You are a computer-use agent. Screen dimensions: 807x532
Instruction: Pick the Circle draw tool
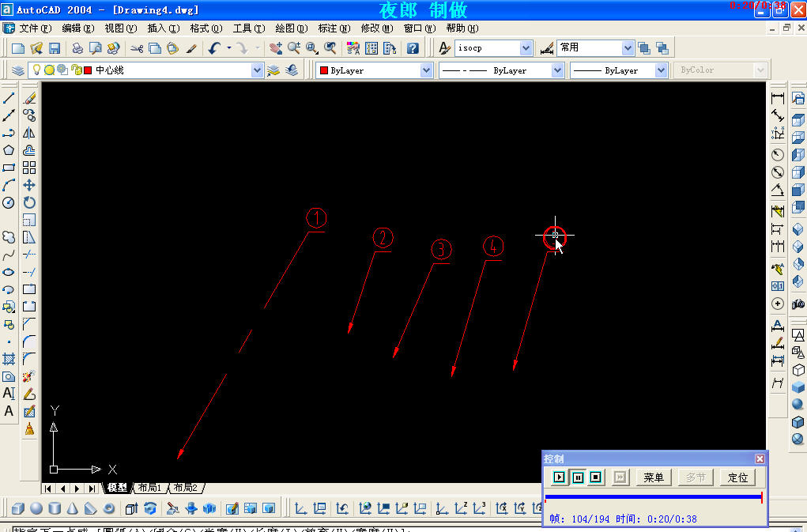9,202
